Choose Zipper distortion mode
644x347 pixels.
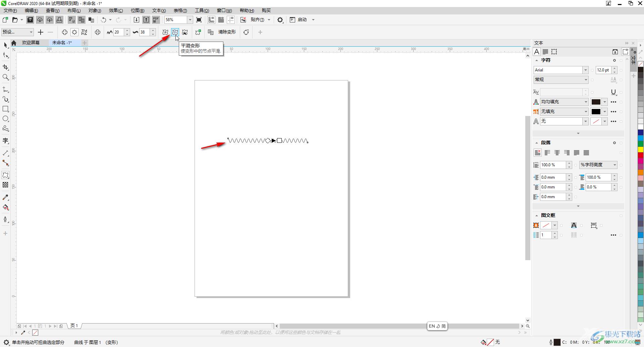tap(74, 32)
